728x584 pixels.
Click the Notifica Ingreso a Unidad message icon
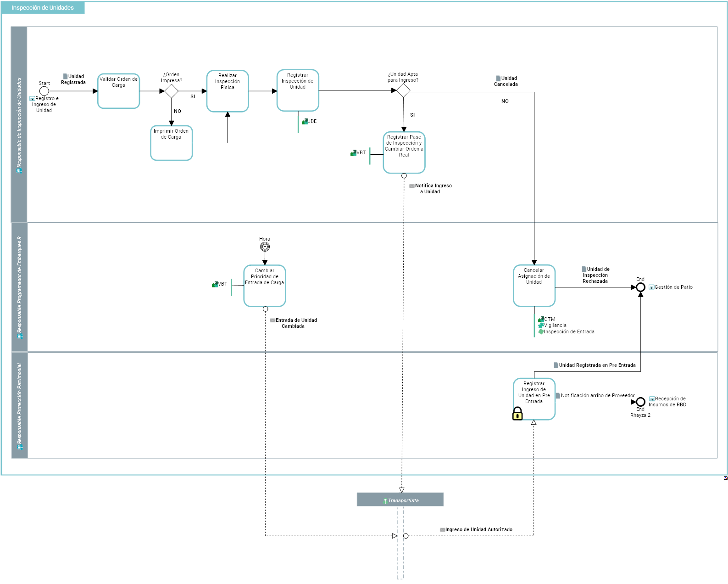[x=412, y=186]
